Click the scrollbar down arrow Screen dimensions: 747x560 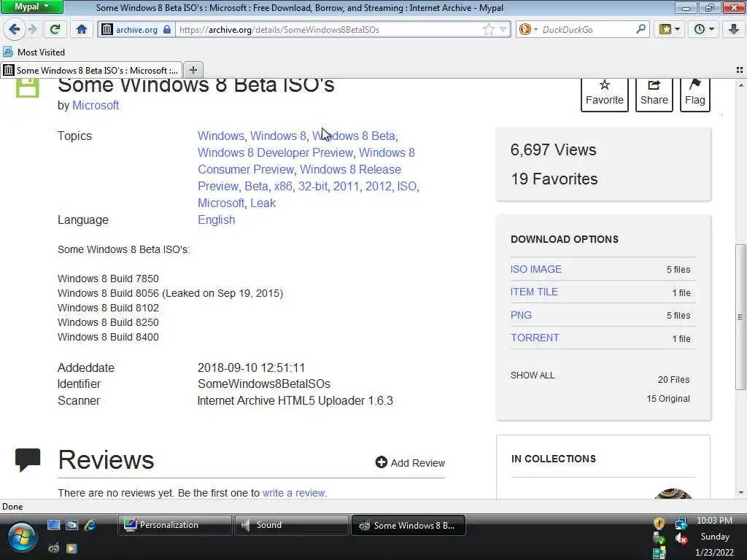tap(740, 493)
